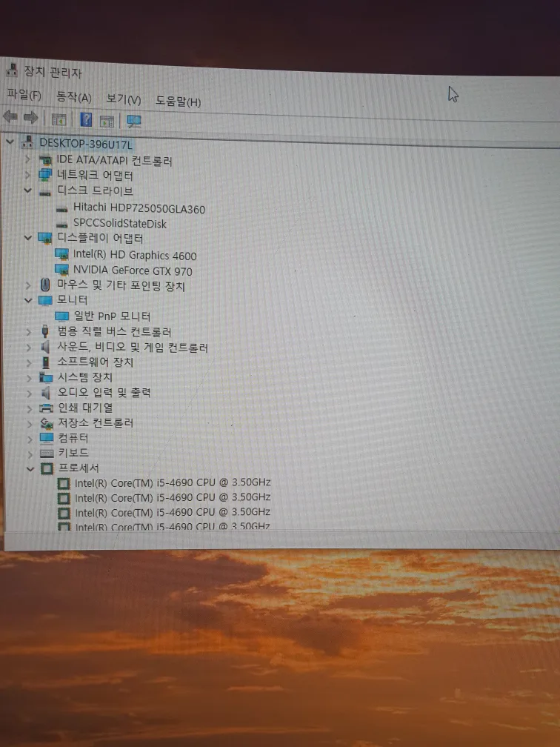Screen dimensions: 560x747
Task: Click the Back arrow toolbar icon
Action: [x=10, y=117]
